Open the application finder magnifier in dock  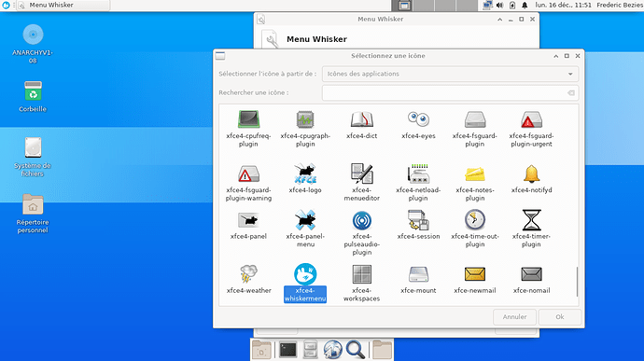[x=356, y=350]
